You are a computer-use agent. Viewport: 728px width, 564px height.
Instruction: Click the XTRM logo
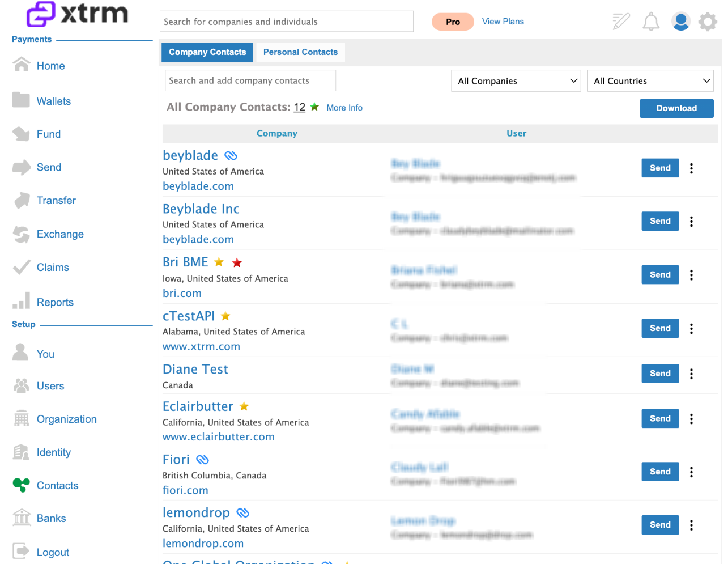(78, 14)
